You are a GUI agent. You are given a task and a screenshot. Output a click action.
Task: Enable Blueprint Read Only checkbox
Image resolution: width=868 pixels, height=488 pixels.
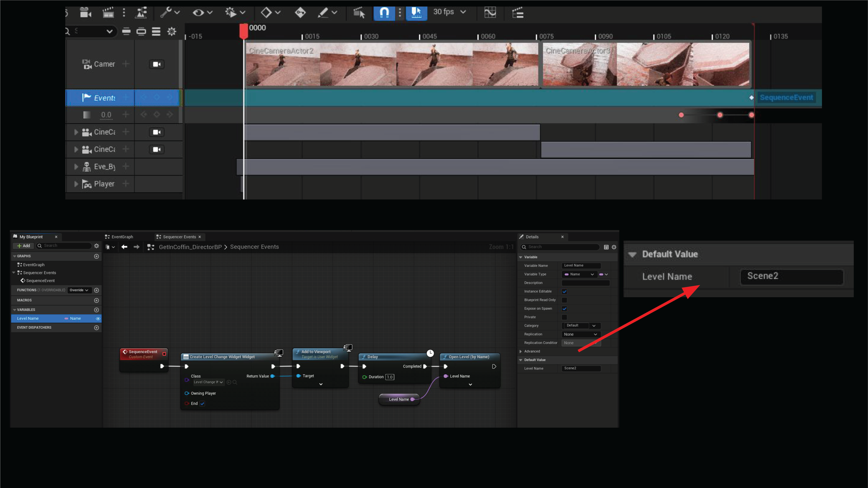tap(565, 300)
